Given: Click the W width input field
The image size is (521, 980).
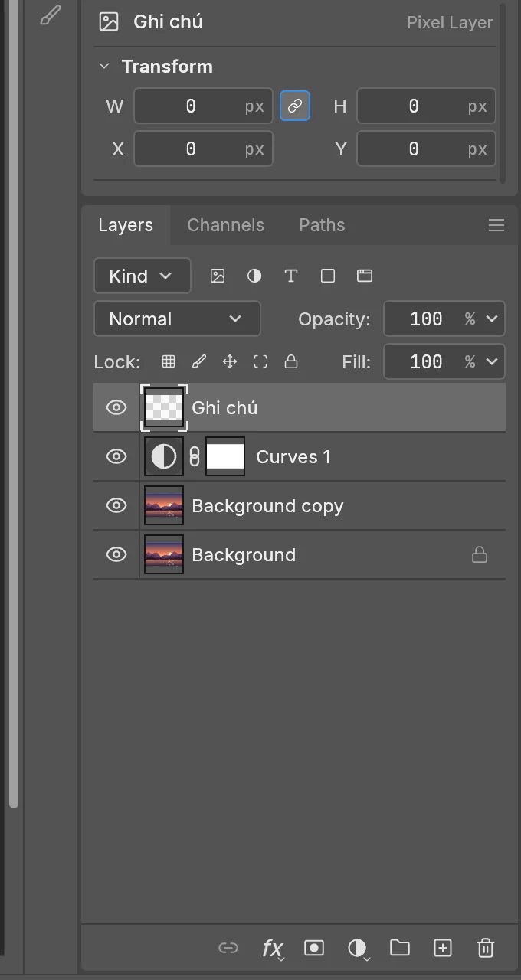Looking at the screenshot, I should click(203, 106).
